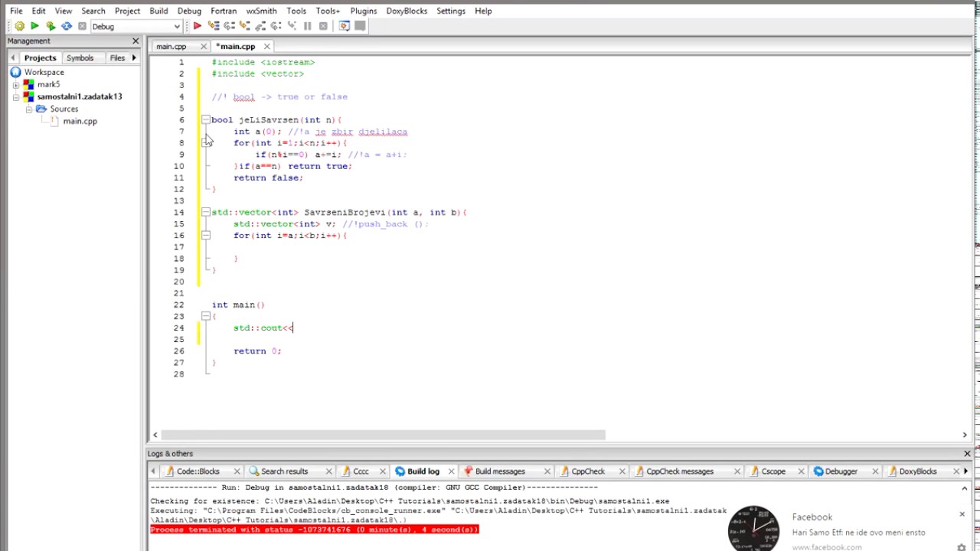The image size is (980, 551).
Task: Open Code::Blocks log tab
Action: click(x=198, y=471)
